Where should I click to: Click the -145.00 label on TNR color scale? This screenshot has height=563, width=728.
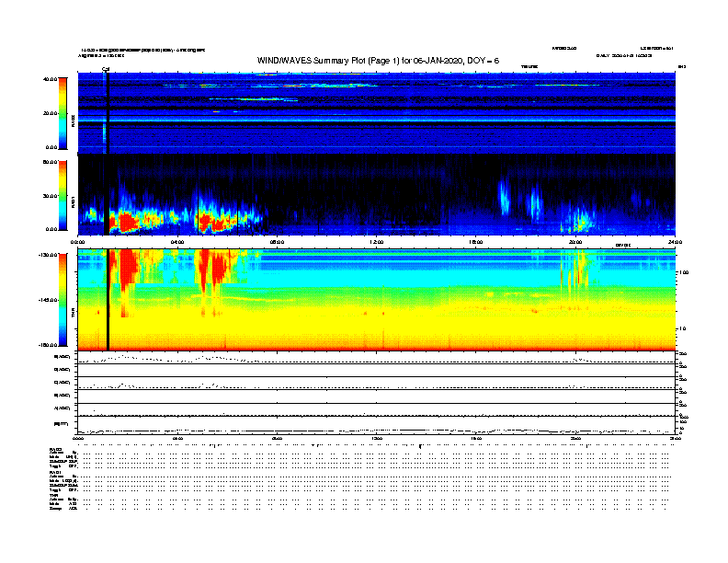(48, 300)
